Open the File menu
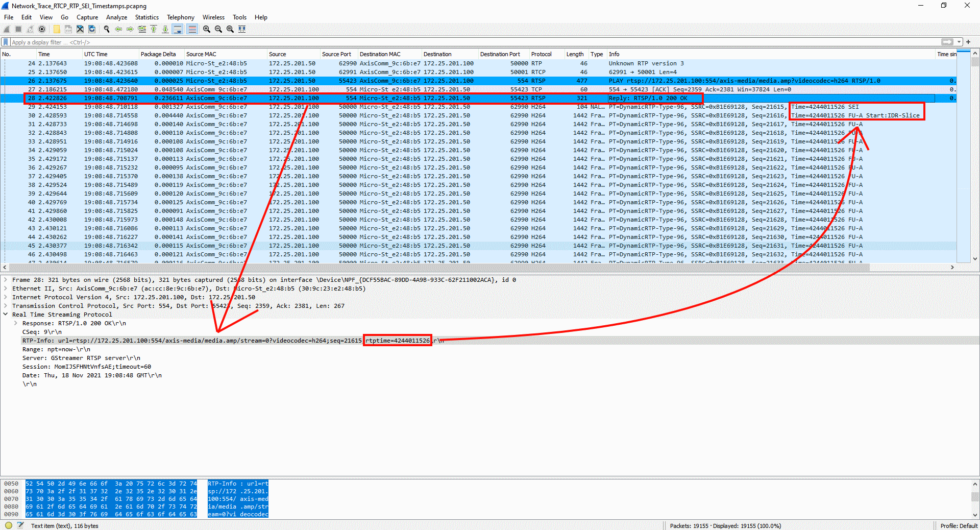Viewport: 980px width, 530px height. click(9, 17)
